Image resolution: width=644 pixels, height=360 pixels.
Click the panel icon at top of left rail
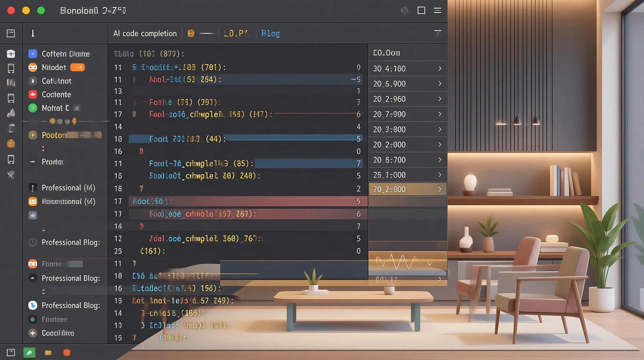click(x=11, y=33)
